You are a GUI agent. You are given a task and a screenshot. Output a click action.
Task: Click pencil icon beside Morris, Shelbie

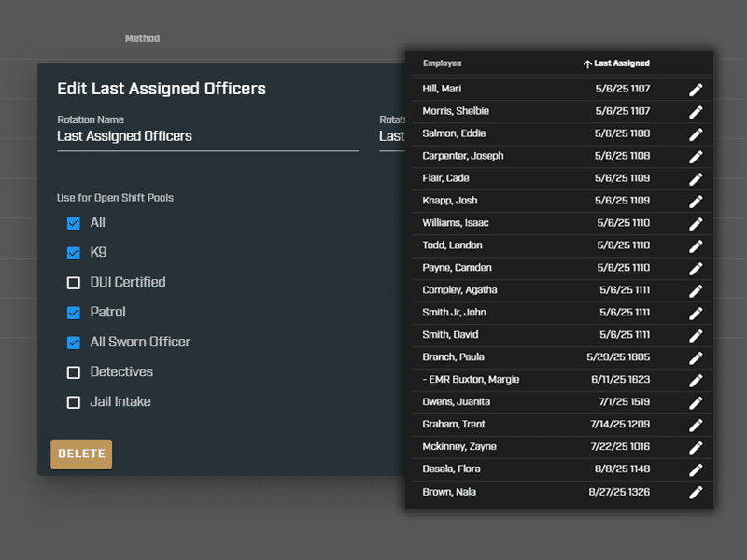[x=696, y=112]
